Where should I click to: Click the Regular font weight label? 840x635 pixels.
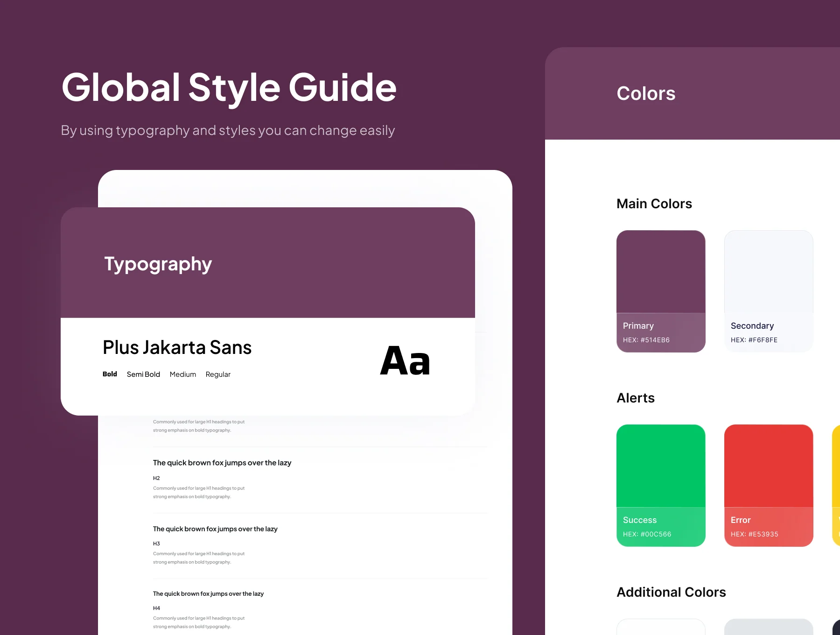(x=218, y=374)
